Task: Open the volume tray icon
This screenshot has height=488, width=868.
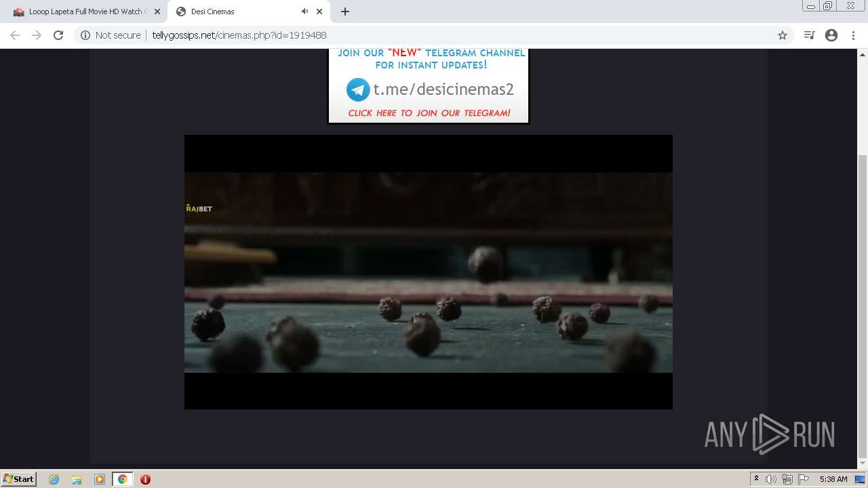Action: point(770,479)
